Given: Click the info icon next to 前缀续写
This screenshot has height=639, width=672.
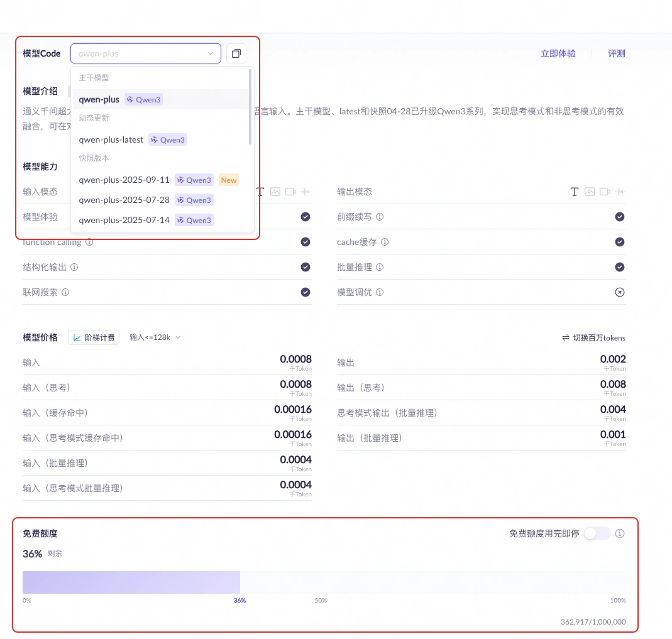Looking at the screenshot, I should click(380, 217).
